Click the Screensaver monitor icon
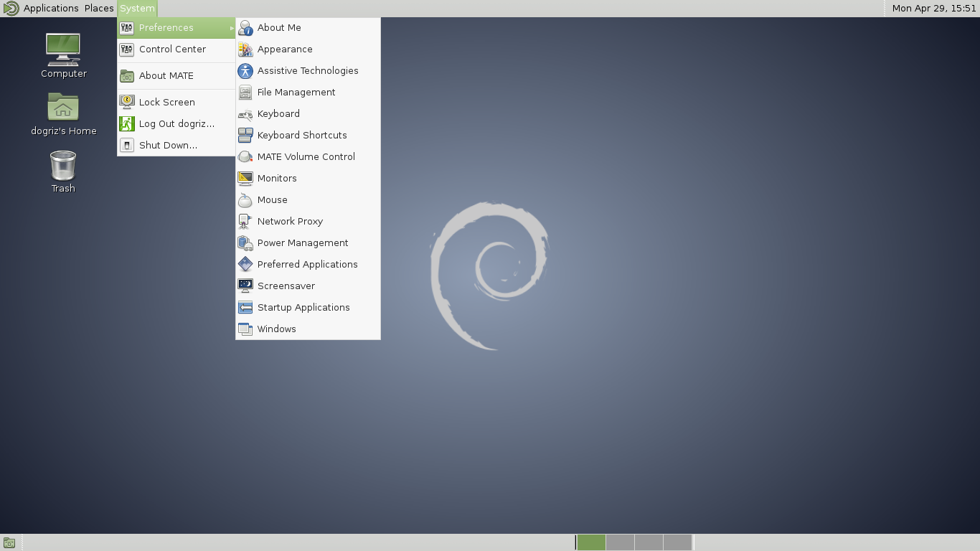Screen dimensions: 980x551 tap(245, 286)
